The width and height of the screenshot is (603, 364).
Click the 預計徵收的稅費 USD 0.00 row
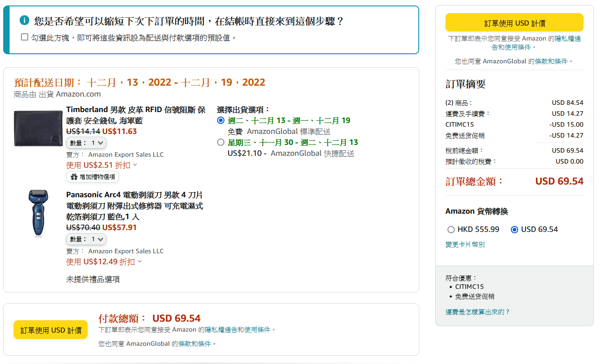pyautogui.click(x=514, y=161)
